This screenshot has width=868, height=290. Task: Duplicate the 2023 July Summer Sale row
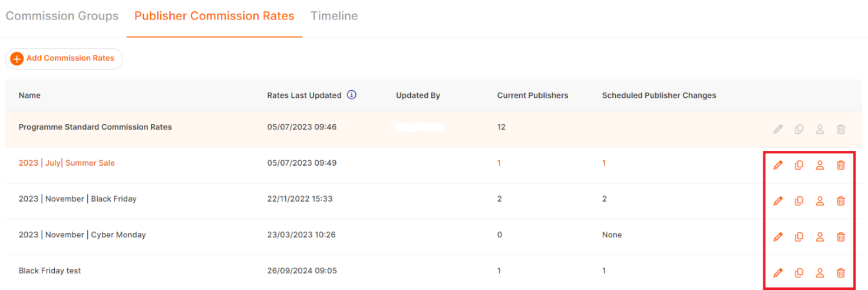tap(799, 166)
